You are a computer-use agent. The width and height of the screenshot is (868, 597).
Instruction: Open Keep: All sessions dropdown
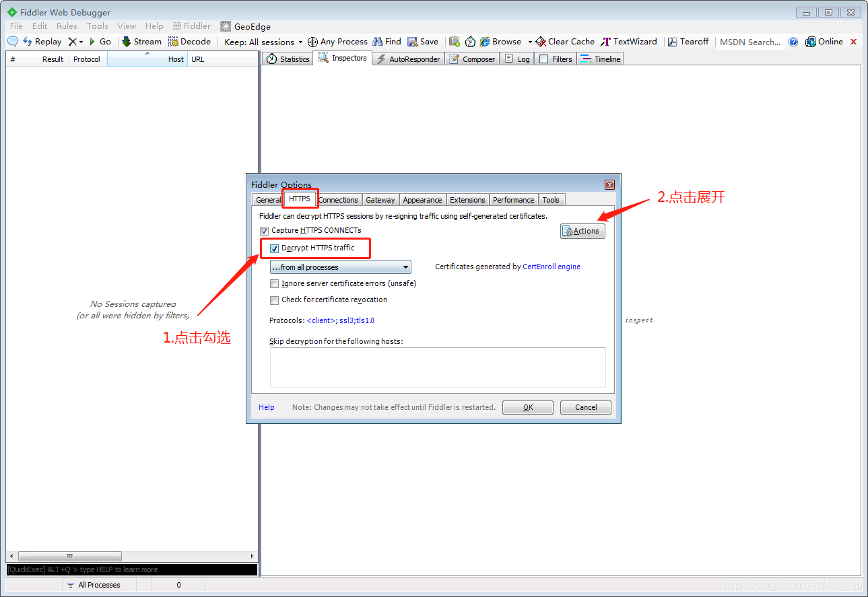(263, 42)
